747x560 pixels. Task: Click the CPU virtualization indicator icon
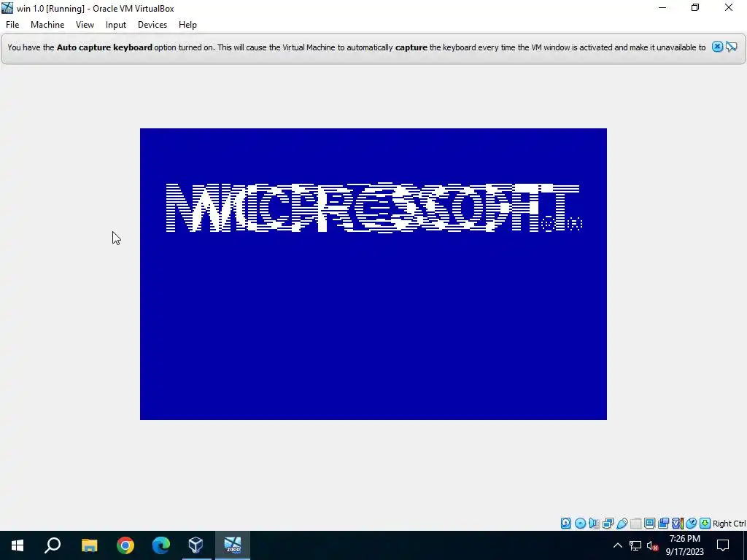click(678, 524)
